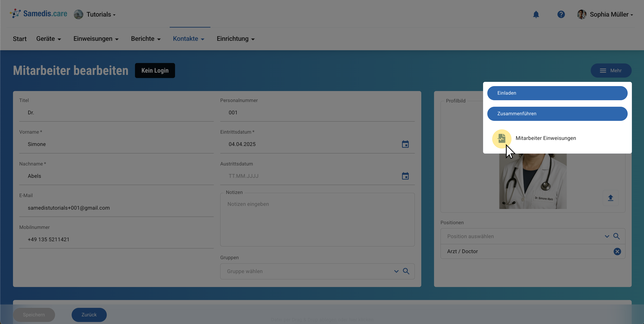The width and height of the screenshot is (644, 324).
Task: Open the Geräte menu
Action: 49,39
